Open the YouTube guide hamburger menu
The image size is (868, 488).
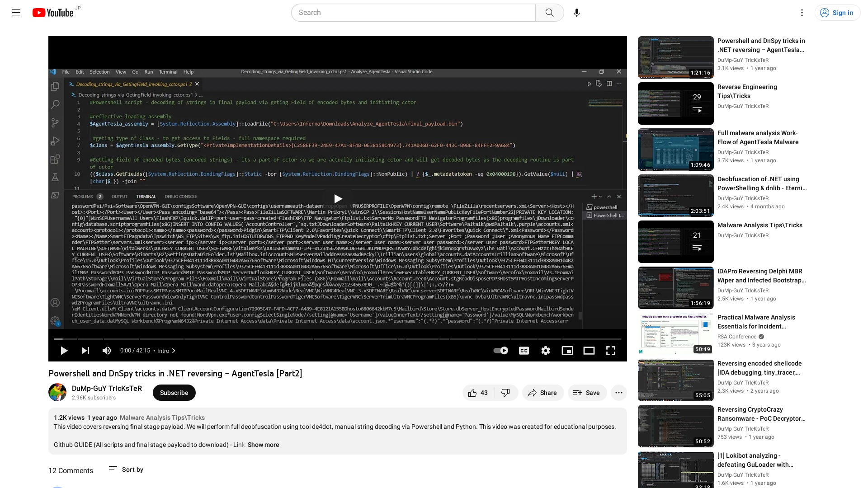(16, 13)
